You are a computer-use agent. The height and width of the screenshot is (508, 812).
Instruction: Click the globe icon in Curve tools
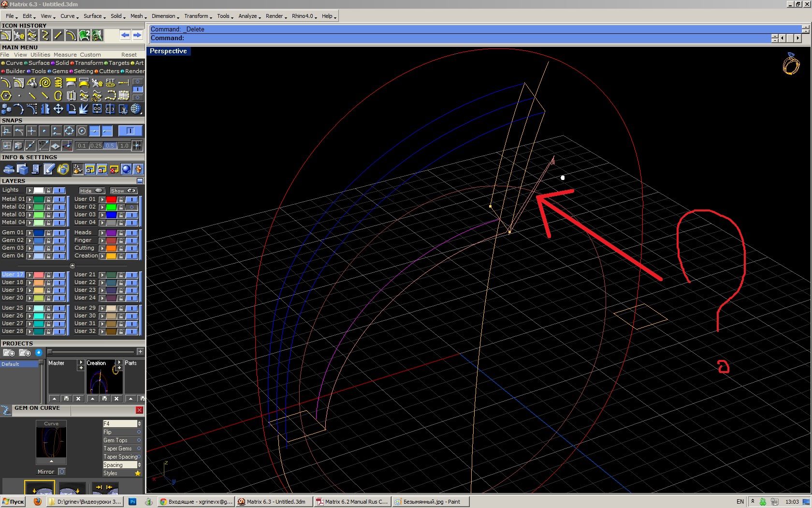pos(136,109)
